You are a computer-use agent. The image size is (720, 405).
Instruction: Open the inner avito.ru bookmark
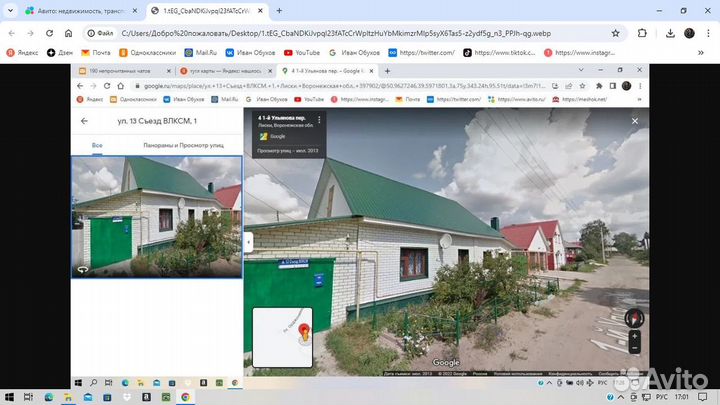coord(517,99)
